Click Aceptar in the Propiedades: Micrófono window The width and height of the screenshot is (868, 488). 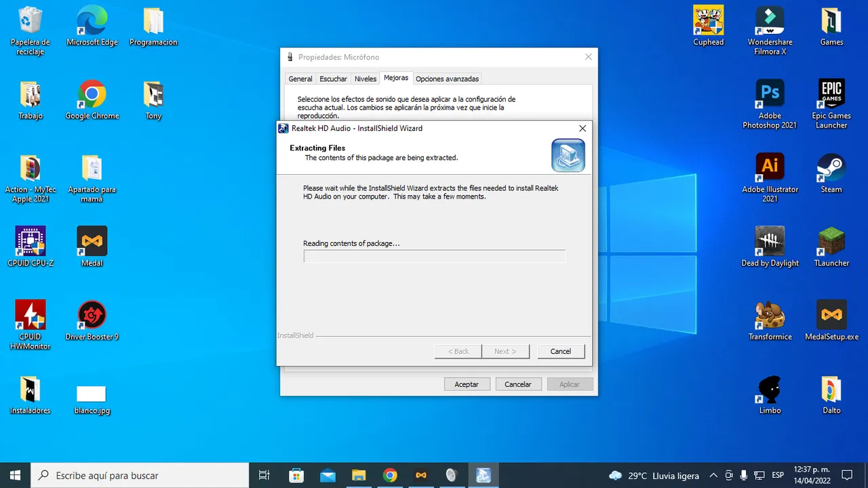pyautogui.click(x=467, y=384)
